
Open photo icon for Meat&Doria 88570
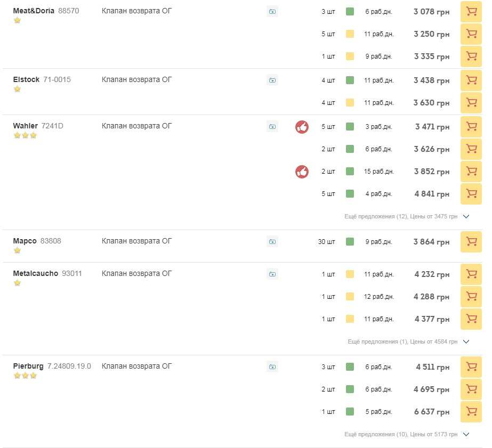[272, 12]
